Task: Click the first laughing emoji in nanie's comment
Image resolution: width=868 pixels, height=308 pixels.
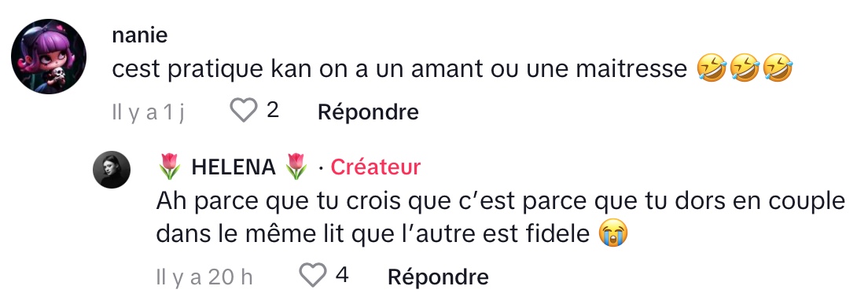Action: (x=712, y=68)
